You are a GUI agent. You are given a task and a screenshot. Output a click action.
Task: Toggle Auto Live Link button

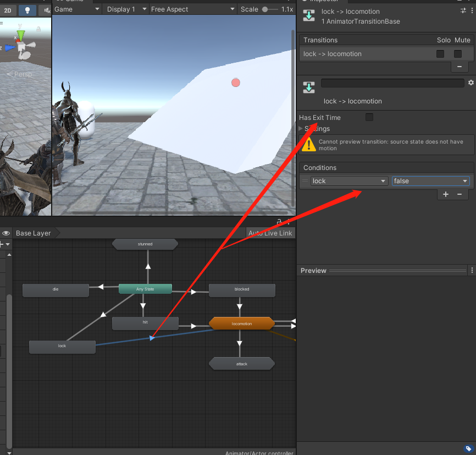(x=270, y=233)
